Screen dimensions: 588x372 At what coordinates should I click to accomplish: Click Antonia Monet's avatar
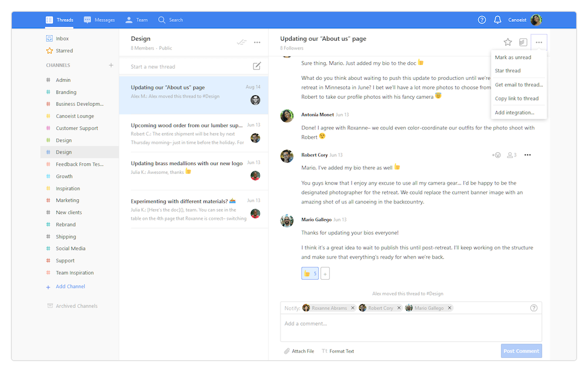click(x=287, y=116)
